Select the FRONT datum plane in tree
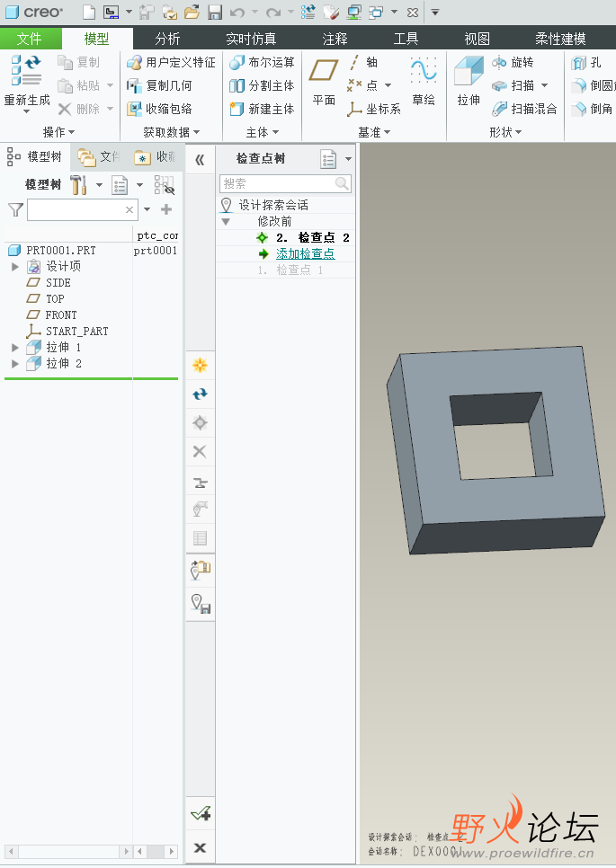Screen dimensions: 616x868 point(61,315)
